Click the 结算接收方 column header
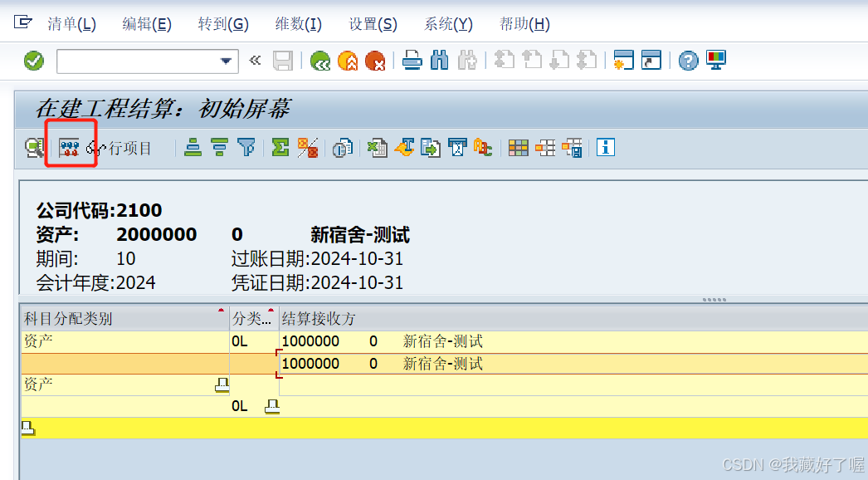The width and height of the screenshot is (868, 480). (573, 318)
